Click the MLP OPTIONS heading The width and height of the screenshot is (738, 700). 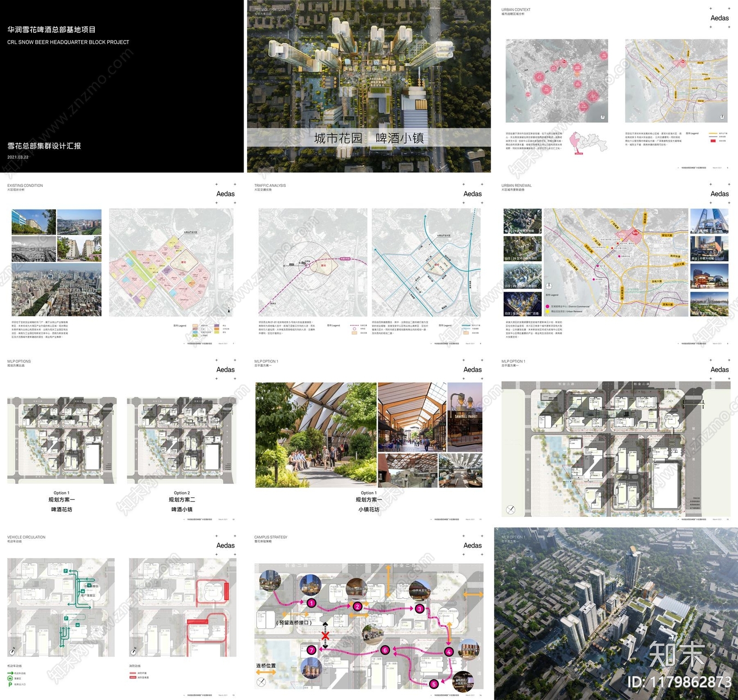click(x=19, y=361)
